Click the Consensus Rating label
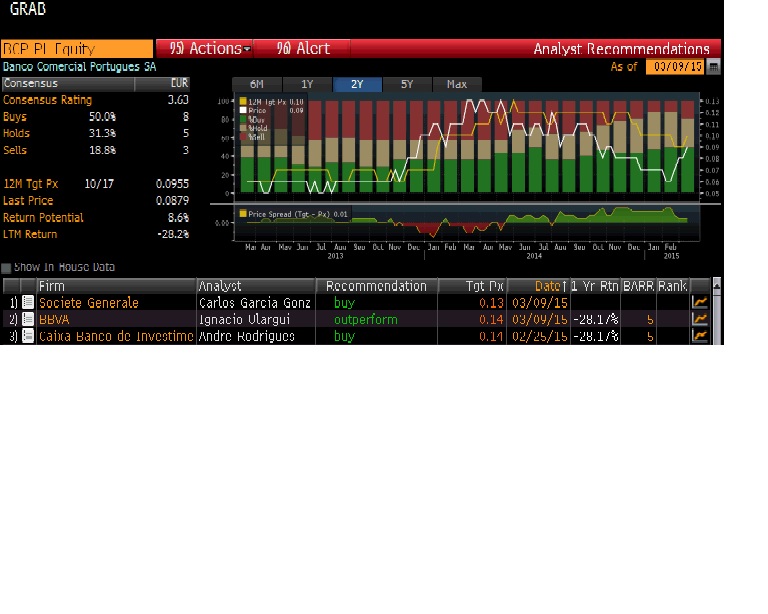 coord(48,100)
